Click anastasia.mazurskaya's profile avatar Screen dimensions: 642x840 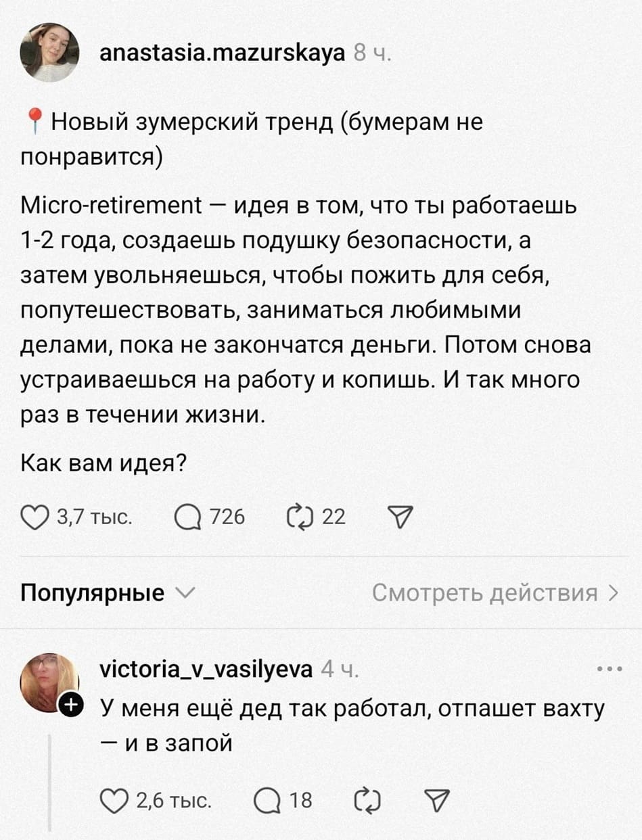click(49, 53)
